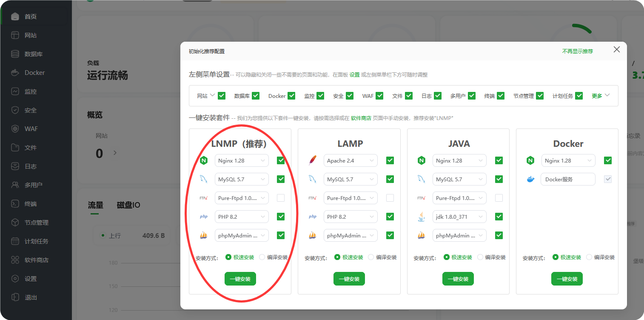The width and height of the screenshot is (644, 320).
Task: Click 一键安装 button in LAMP card
Action: [349, 279]
